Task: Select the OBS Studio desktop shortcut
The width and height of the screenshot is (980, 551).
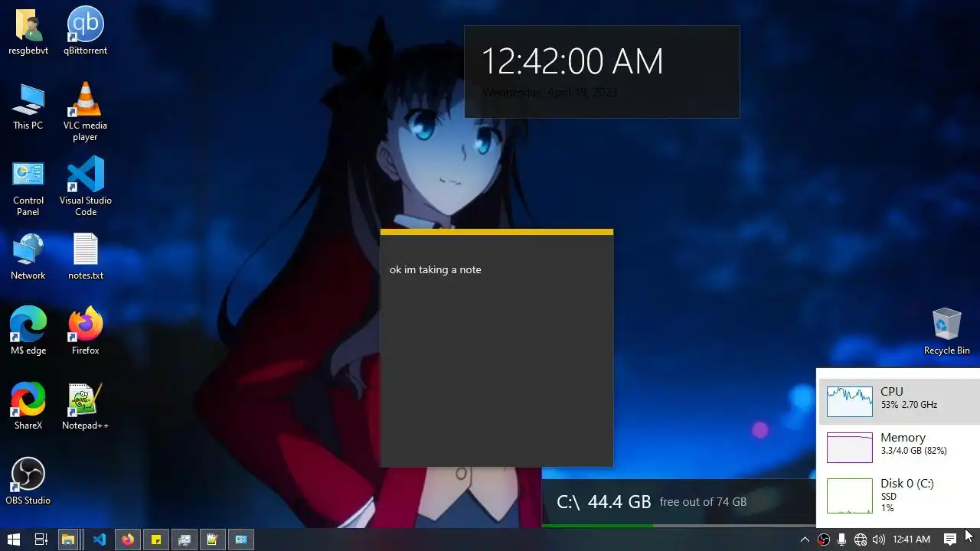Action: pos(28,481)
